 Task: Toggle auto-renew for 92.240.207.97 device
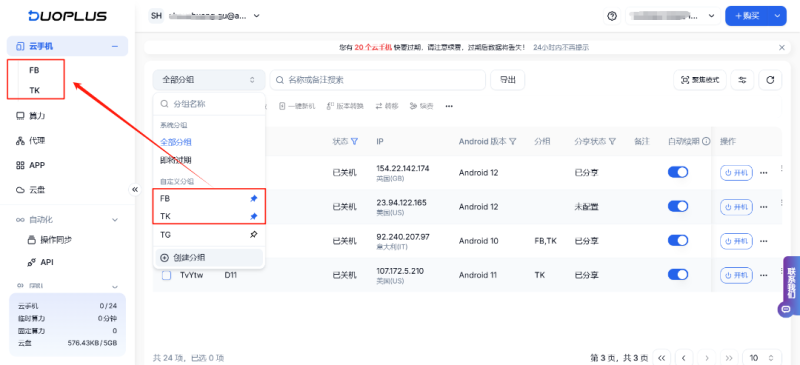678,240
